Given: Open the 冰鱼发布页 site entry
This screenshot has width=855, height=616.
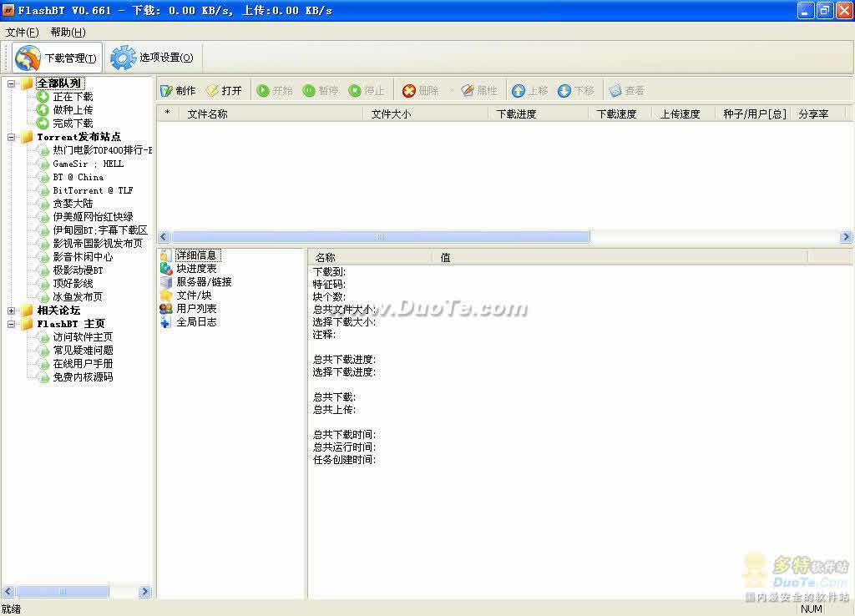Looking at the screenshot, I should (78, 296).
